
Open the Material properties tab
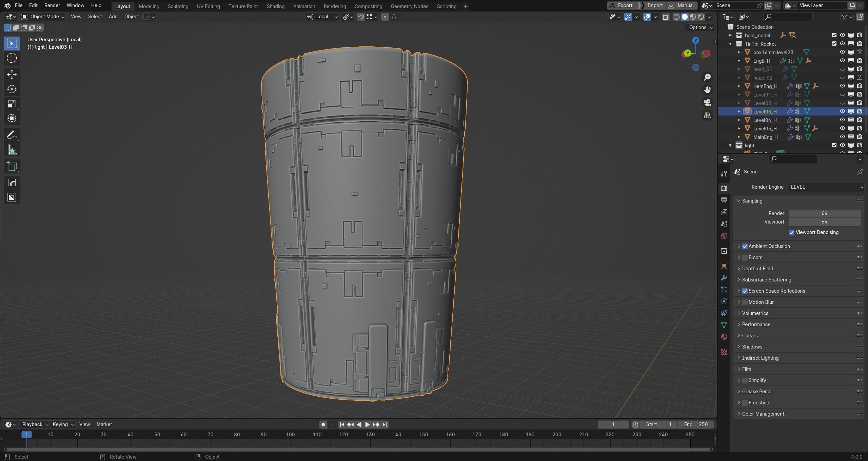click(x=724, y=337)
